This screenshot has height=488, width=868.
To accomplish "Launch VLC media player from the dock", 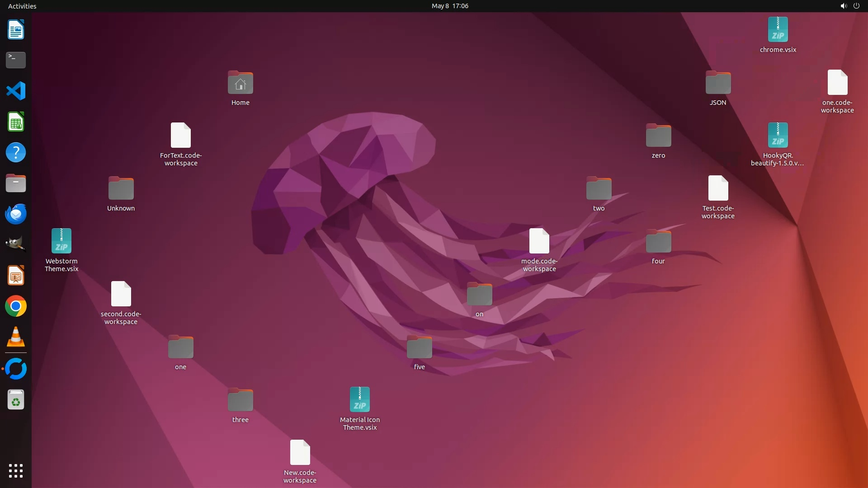I will (x=16, y=337).
